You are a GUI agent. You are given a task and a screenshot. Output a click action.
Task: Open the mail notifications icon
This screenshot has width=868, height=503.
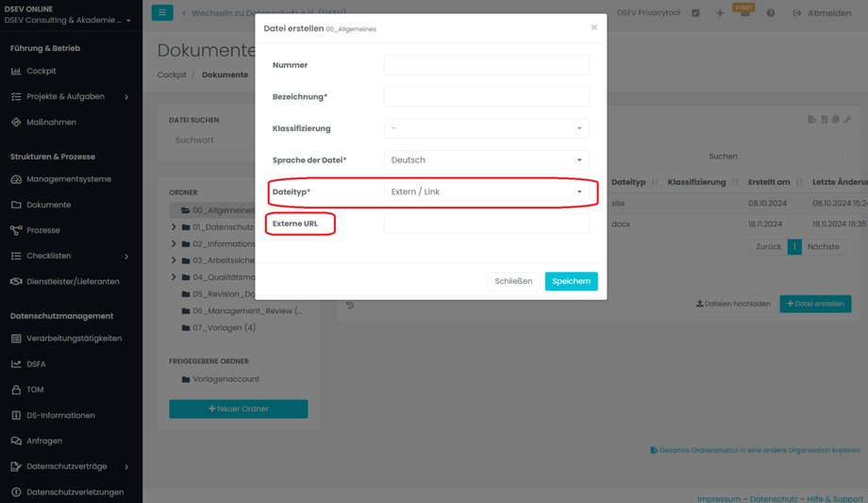coord(744,13)
